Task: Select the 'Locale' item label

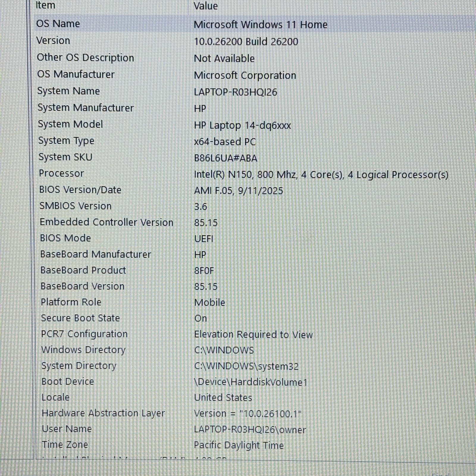Action: (56, 397)
